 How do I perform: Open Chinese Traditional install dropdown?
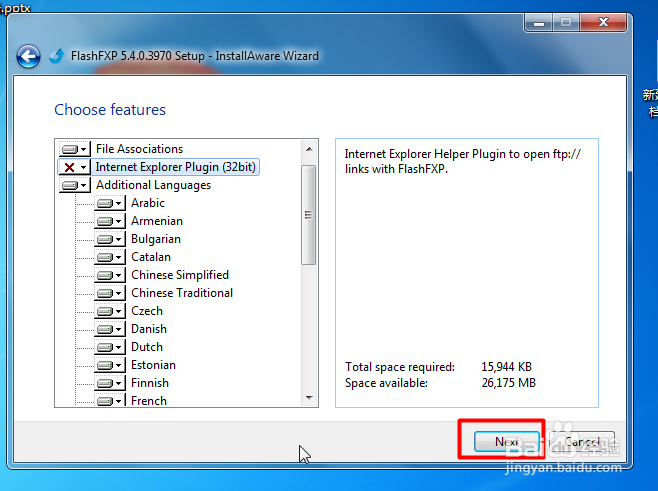pyautogui.click(x=110, y=293)
